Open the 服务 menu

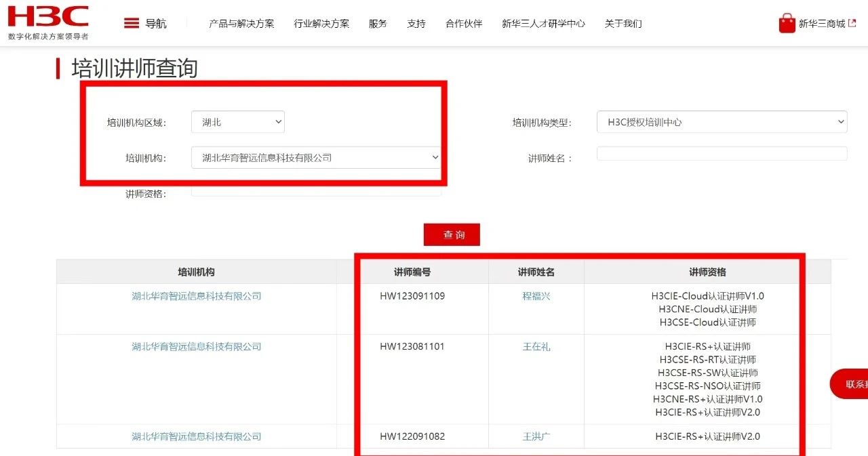(x=378, y=24)
